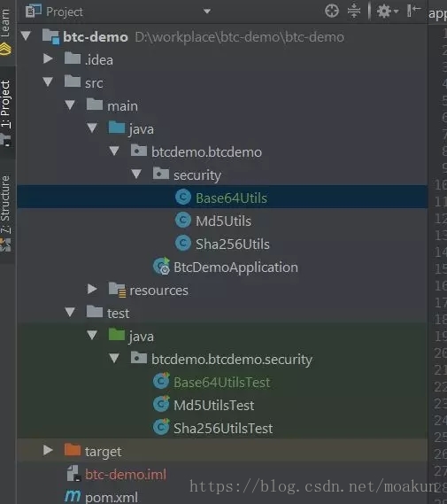Expand the .idea folder
The width and height of the screenshot is (447, 504).
[x=48, y=58]
